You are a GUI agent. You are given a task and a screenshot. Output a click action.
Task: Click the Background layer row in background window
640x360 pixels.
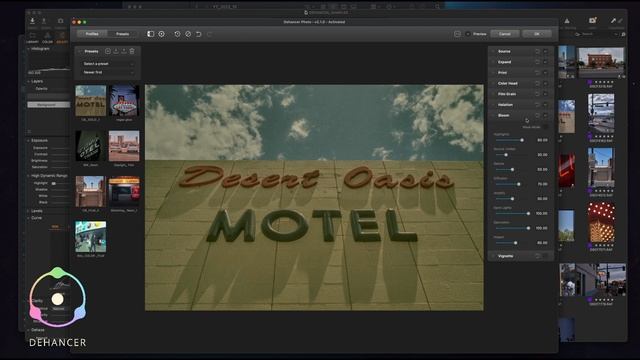(49, 105)
